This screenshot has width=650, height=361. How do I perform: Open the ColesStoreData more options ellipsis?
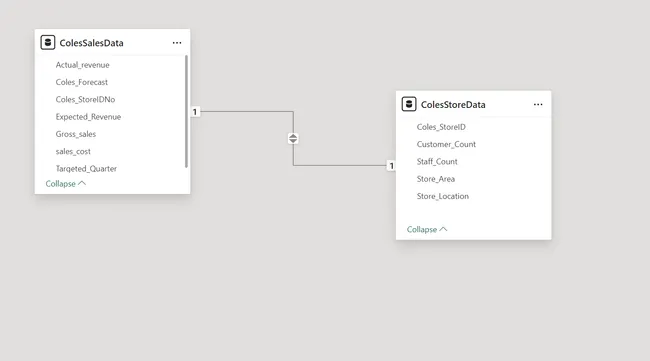click(x=538, y=104)
